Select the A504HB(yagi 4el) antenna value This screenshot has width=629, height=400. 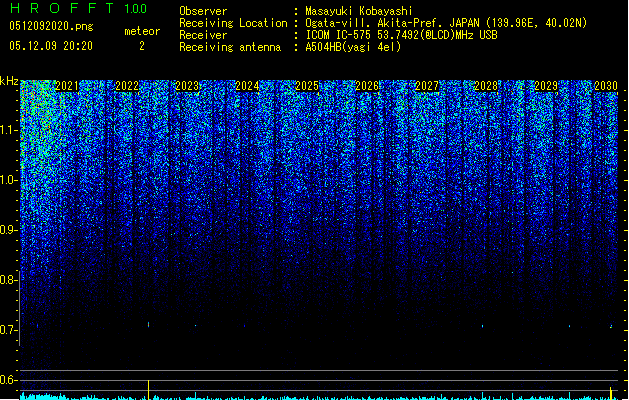tap(353, 47)
